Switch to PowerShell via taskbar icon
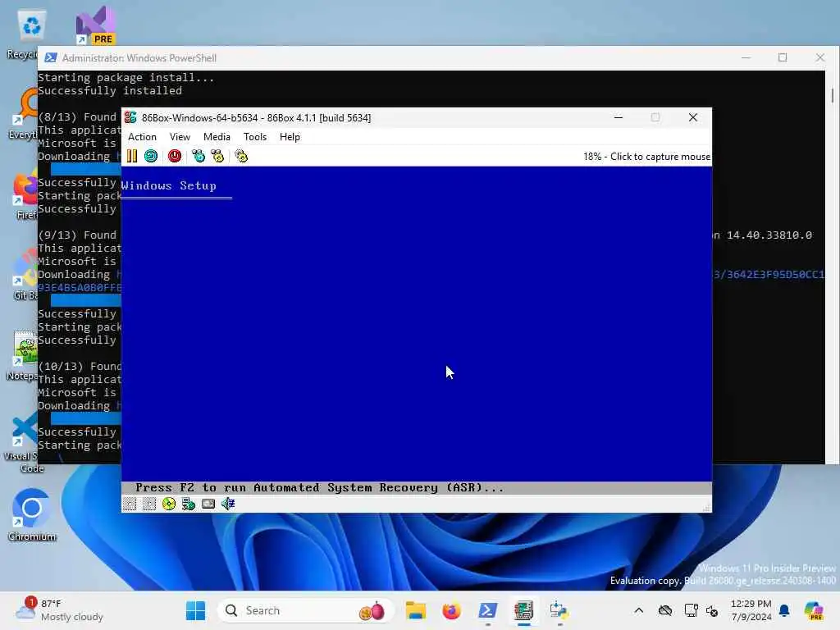The height and width of the screenshot is (630, 840). [x=487, y=610]
